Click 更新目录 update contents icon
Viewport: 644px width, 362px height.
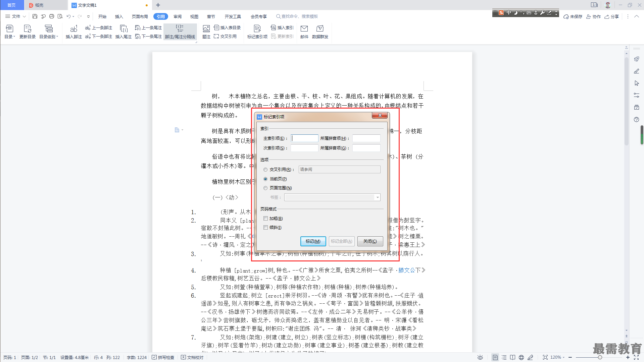point(28,32)
